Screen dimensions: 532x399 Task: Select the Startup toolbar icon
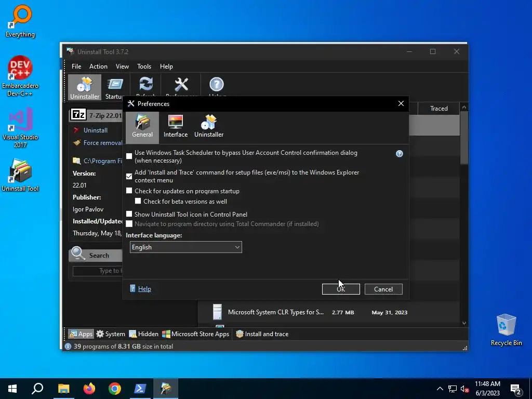114,87
